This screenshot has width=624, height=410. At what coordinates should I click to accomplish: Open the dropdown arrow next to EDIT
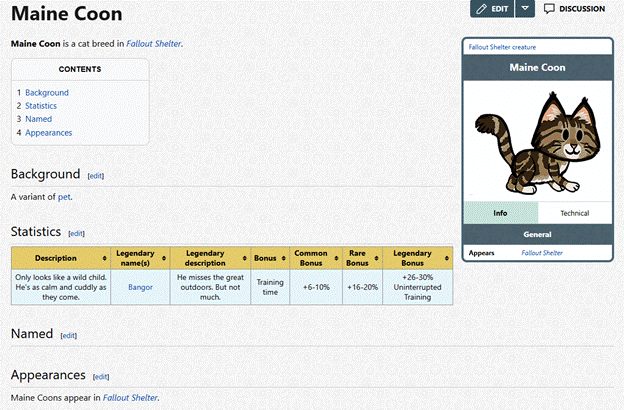[525, 9]
